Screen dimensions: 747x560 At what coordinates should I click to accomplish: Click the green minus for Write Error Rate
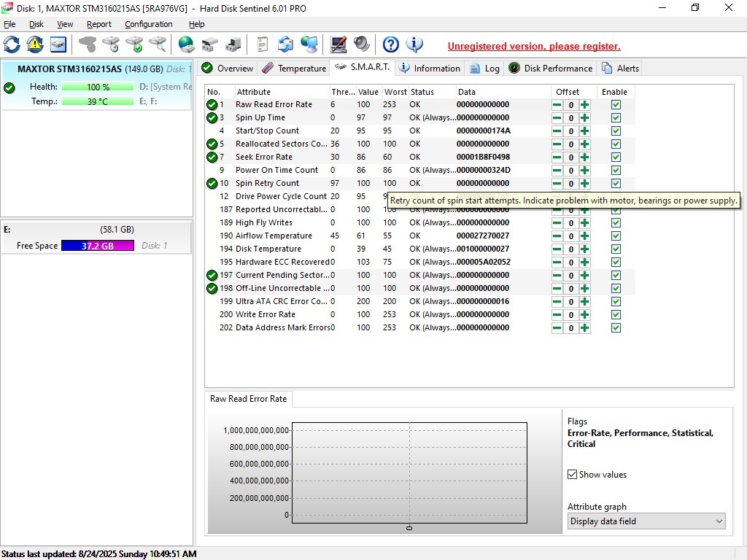[x=557, y=315]
